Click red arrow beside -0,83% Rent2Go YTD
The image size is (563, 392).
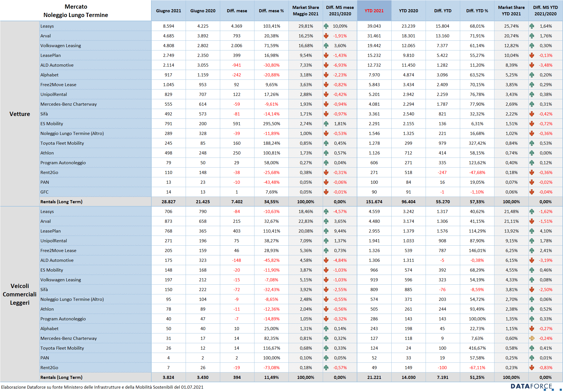click(x=532, y=368)
